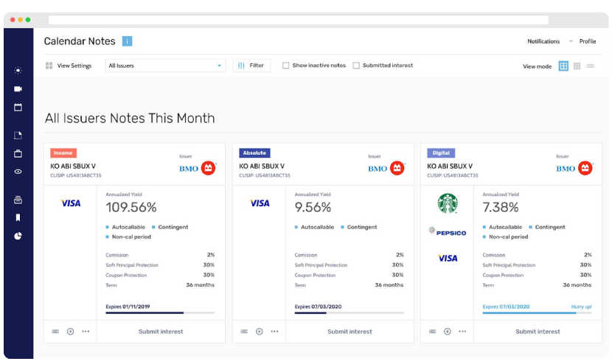The image size is (612, 364).
Task: Click expiry progress bar on Income card
Action: point(160,313)
